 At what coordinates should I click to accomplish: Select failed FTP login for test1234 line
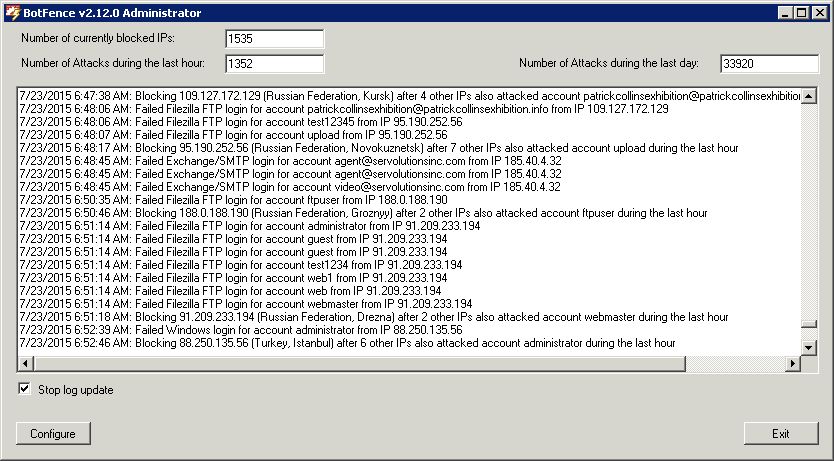(x=241, y=265)
